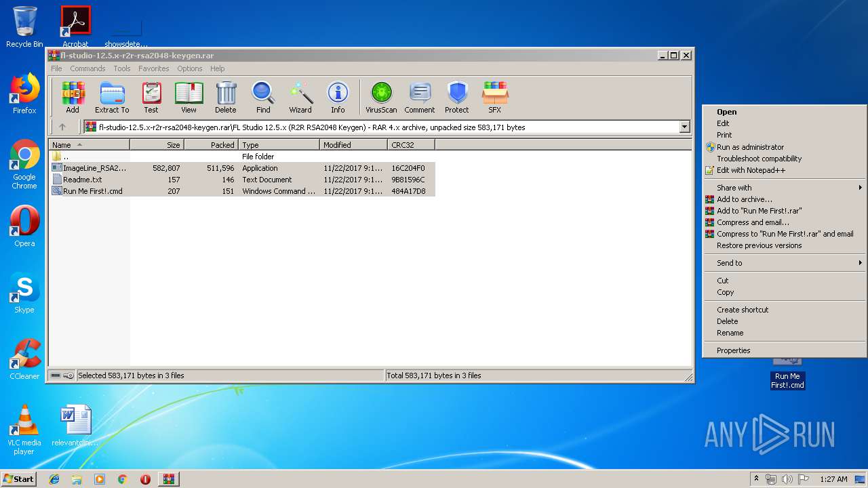Choose Open in the context menu
868x488 pixels.
pyautogui.click(x=785, y=112)
